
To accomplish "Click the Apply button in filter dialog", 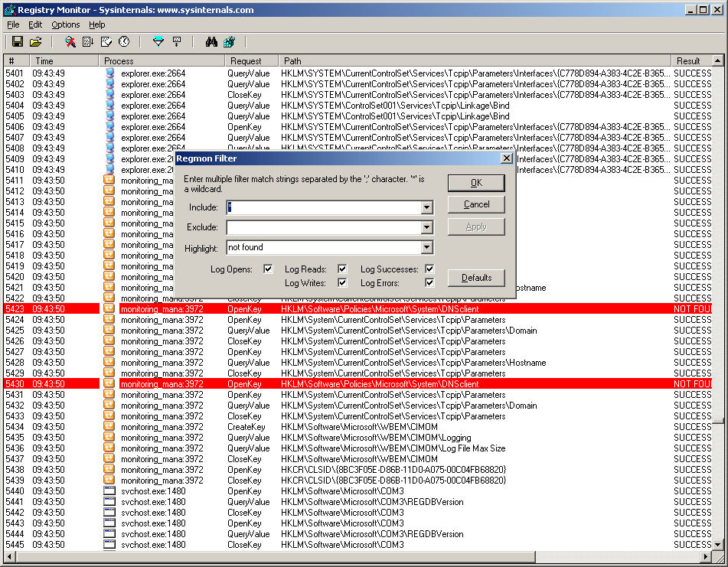I will [x=476, y=227].
